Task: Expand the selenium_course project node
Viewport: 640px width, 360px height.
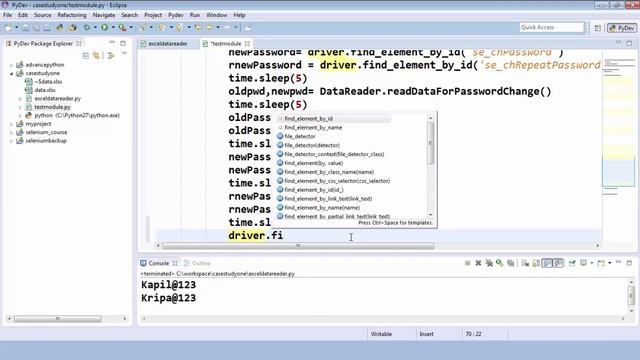Action: pos(11,133)
